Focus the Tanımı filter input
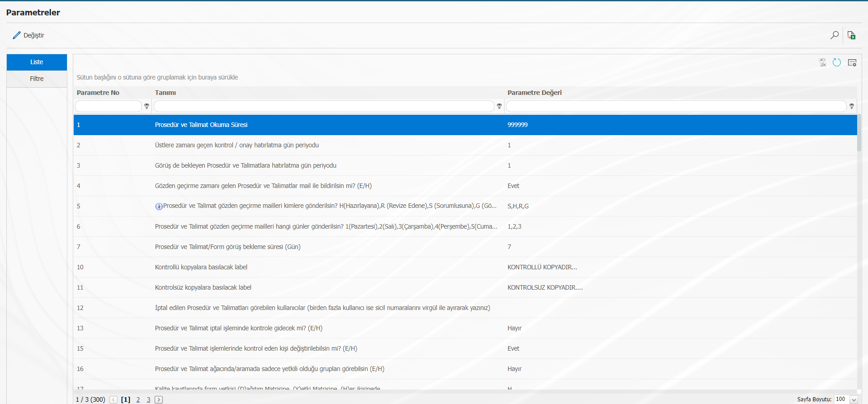This screenshot has height=404, width=868. tap(324, 106)
